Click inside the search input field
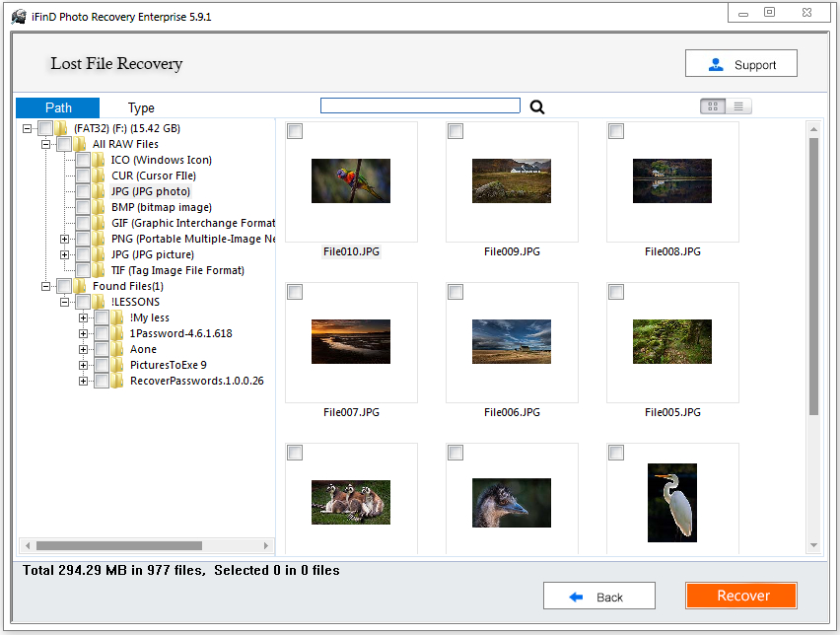840x635 pixels. (x=419, y=105)
